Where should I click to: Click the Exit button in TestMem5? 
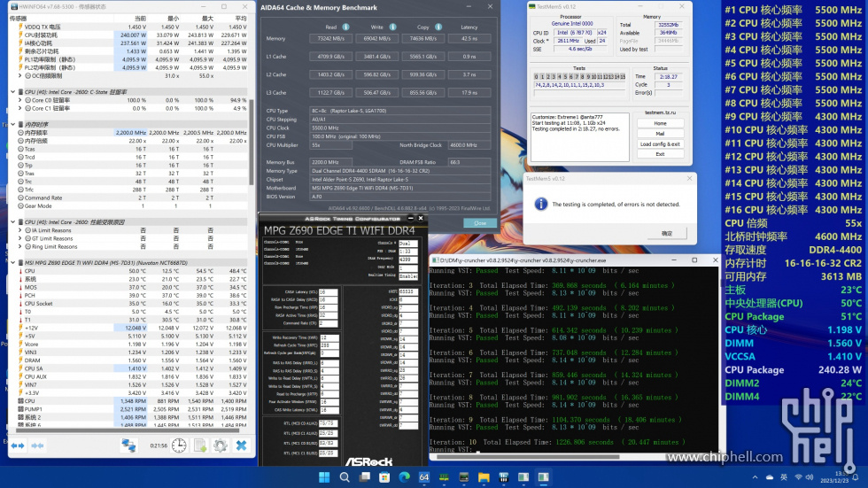tap(660, 154)
